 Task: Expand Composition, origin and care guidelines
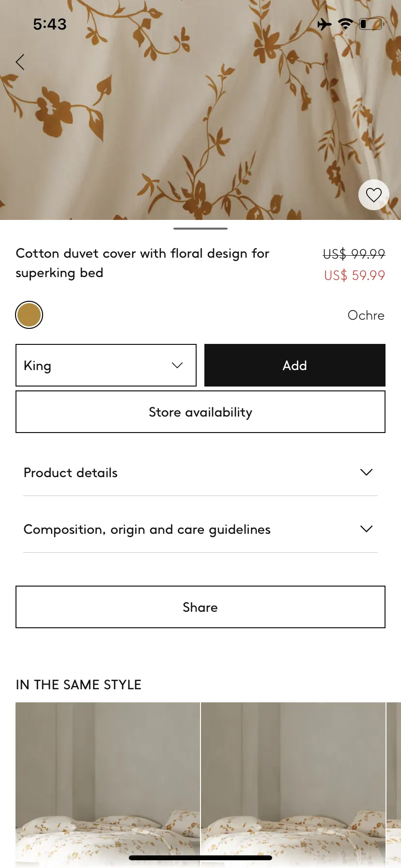pyautogui.click(x=200, y=529)
